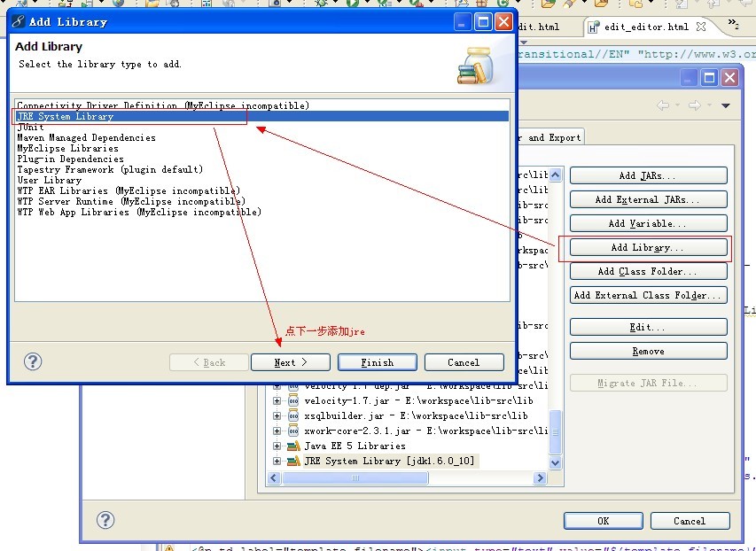Expand JRE System Library [jdk1.6.0_10] node
Screen dimensions: 756x551
(277, 461)
